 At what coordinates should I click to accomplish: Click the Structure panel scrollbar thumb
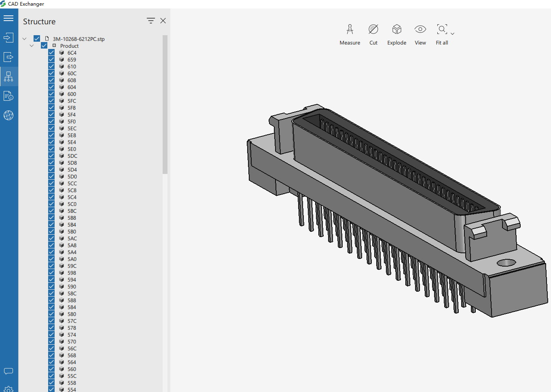(x=165, y=104)
